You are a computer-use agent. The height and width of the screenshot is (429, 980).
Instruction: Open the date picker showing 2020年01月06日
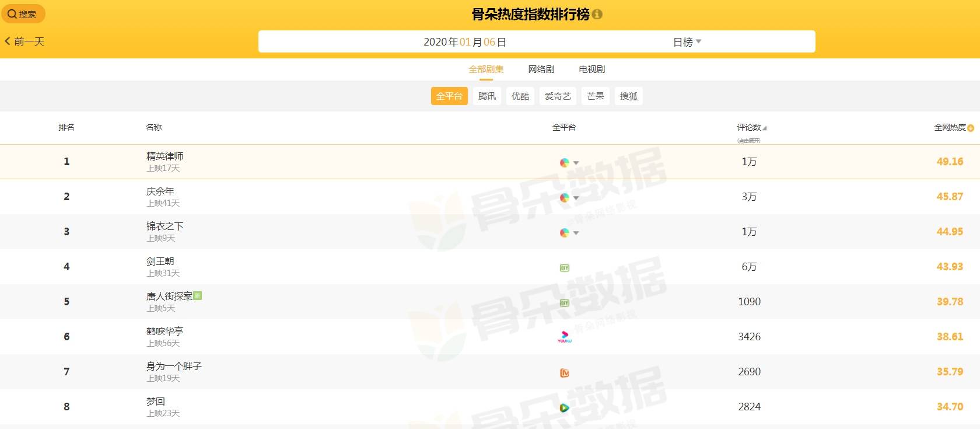point(465,42)
